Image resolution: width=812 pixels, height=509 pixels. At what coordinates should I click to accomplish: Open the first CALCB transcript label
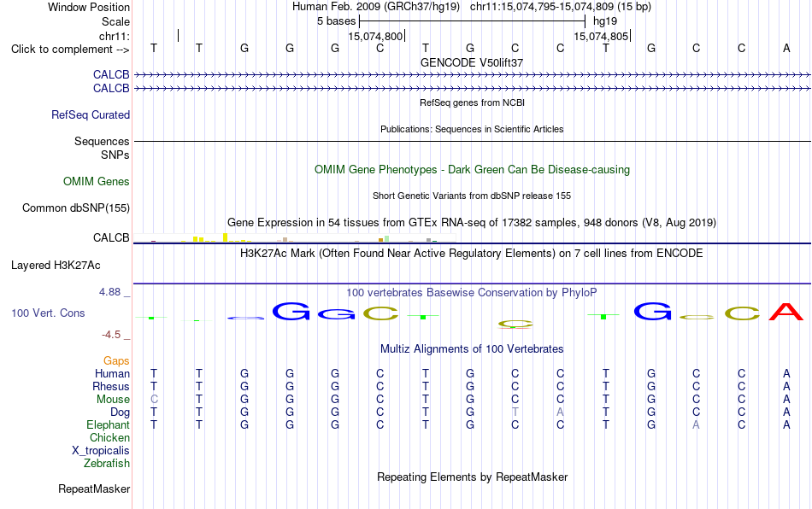[x=111, y=74]
